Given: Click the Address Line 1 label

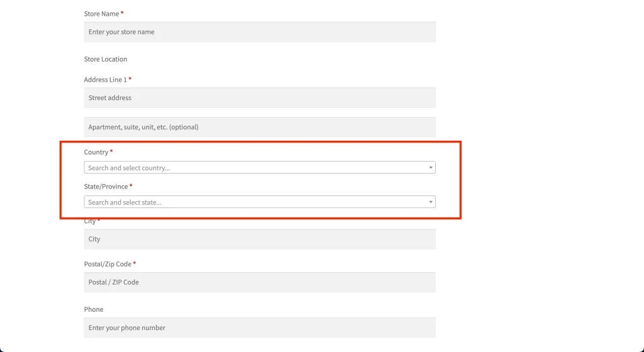Looking at the screenshot, I should pos(105,80).
